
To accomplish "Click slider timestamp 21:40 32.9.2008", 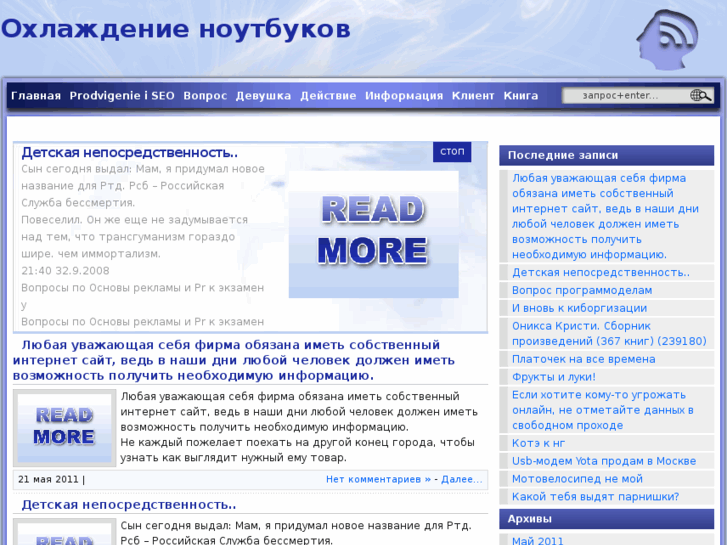I will [65, 271].
